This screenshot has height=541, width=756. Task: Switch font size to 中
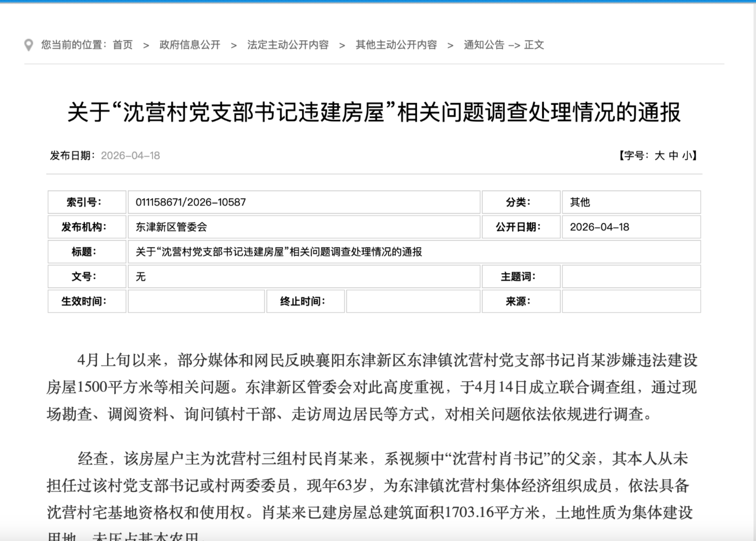(x=673, y=155)
